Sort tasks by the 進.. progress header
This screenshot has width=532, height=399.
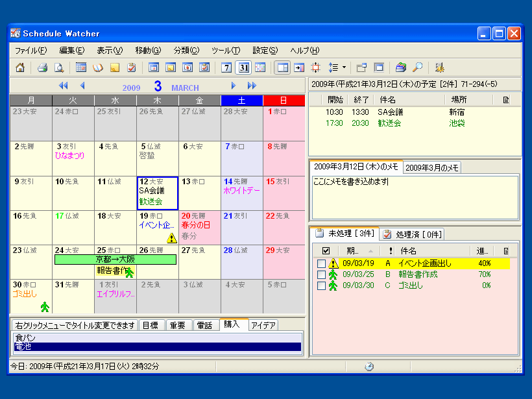[x=482, y=250]
